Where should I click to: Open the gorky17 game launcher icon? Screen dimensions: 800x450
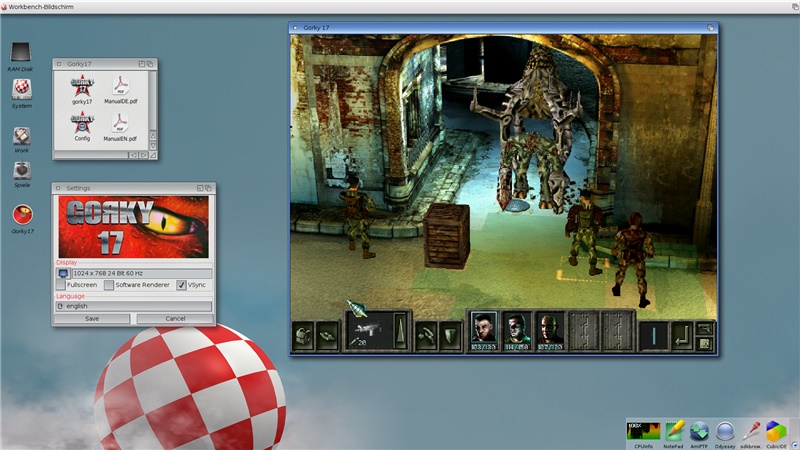(82, 89)
